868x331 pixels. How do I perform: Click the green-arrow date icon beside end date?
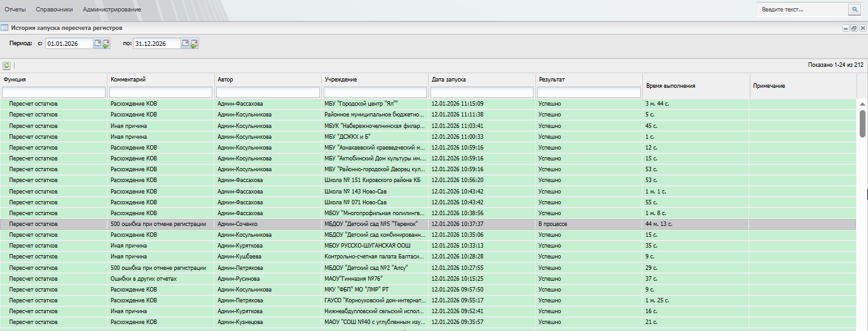click(194, 44)
